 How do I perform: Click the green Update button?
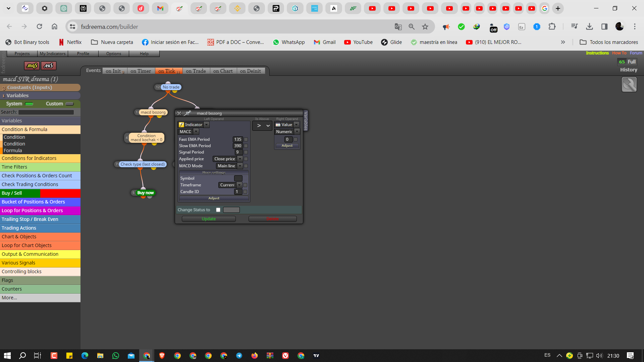[209, 219]
